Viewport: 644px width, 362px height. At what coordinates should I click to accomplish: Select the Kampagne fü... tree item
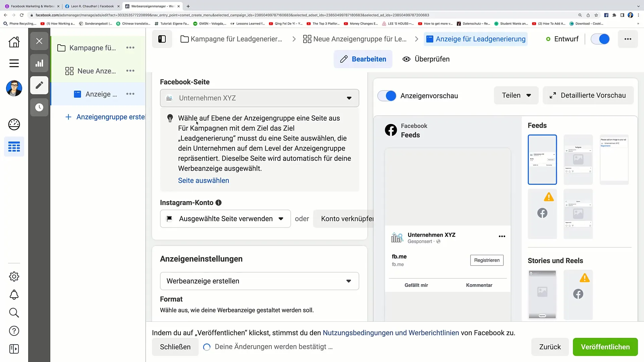click(93, 48)
